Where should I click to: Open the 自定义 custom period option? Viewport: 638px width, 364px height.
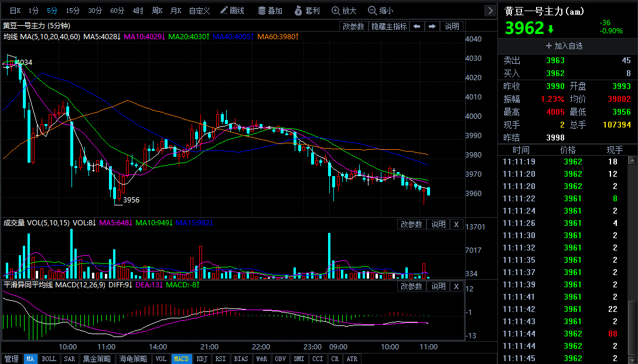click(x=199, y=11)
